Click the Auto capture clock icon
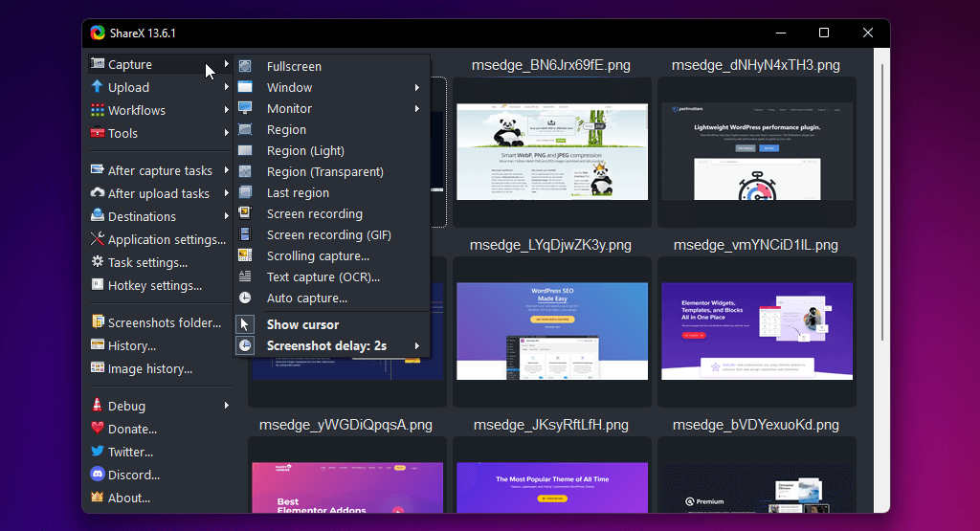980x531 pixels. click(246, 299)
